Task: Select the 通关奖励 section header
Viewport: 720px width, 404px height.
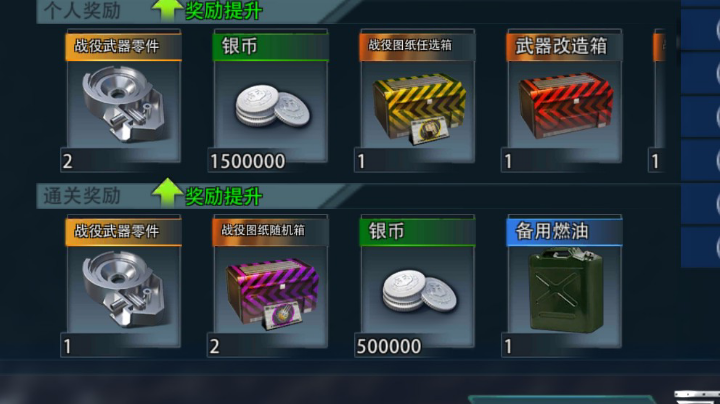Action: click(82, 196)
